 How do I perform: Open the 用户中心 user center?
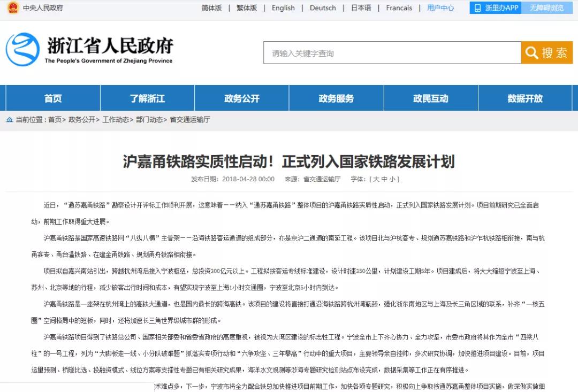(x=440, y=7)
